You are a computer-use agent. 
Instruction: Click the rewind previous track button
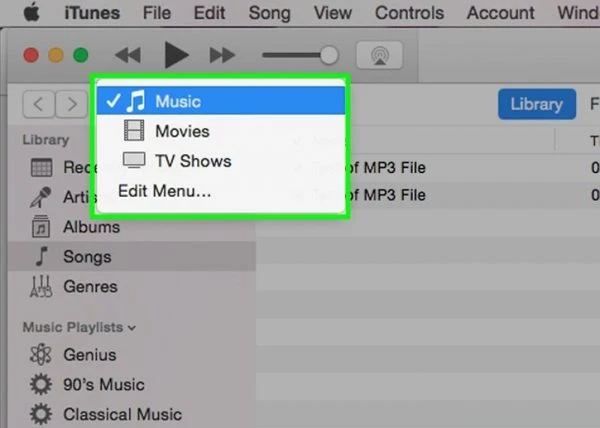128,55
